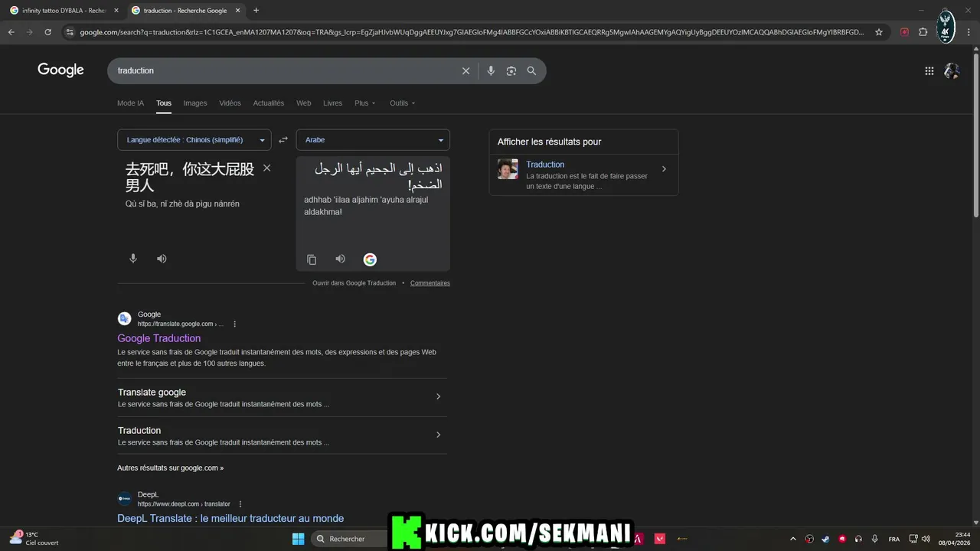Show hidden system tray icons

(x=792, y=539)
